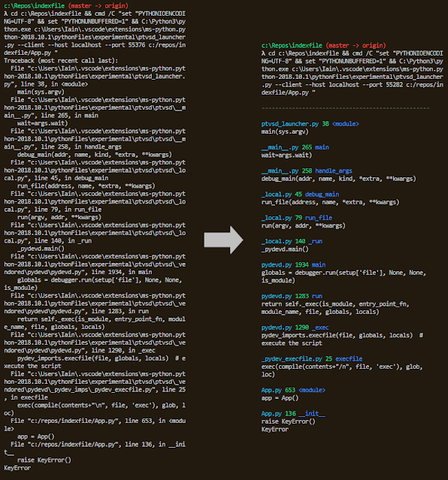Select 'c:\Repos\indexfile' prompt path in left terminal
Image resolution: width=448 pixels, height=480 pixels.
(x=35, y=6)
